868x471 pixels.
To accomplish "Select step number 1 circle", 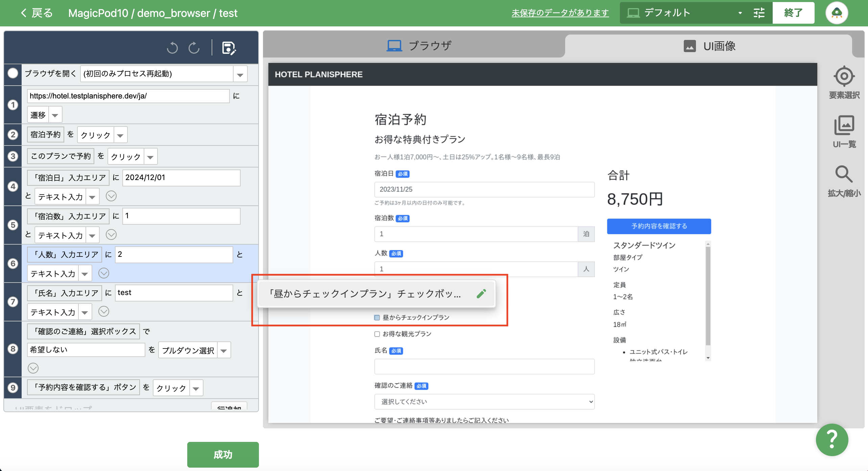I will pos(13,105).
